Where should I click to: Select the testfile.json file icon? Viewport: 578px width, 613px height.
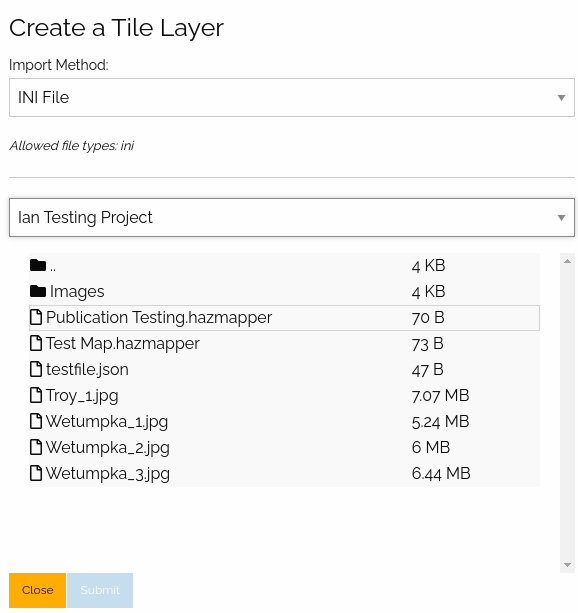click(36, 369)
